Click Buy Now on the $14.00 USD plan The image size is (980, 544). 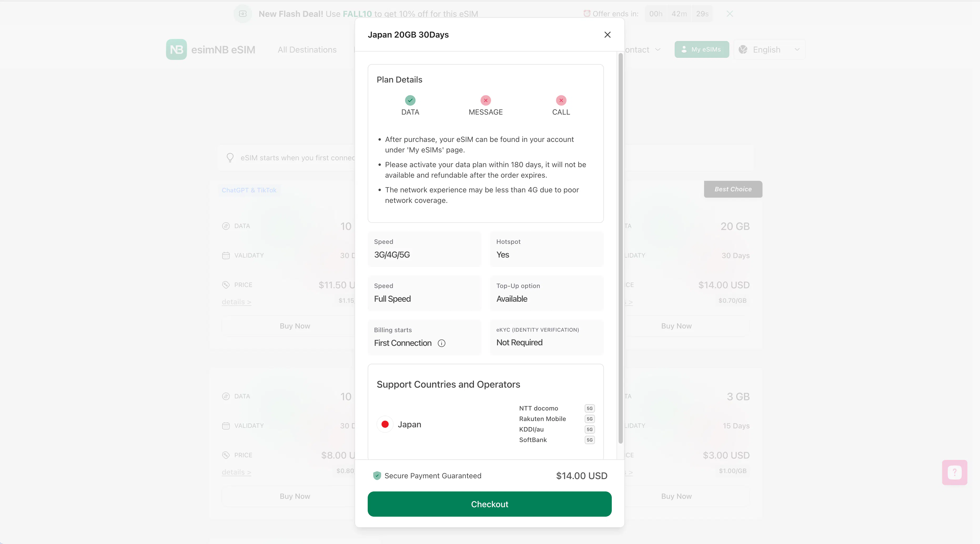pos(676,326)
